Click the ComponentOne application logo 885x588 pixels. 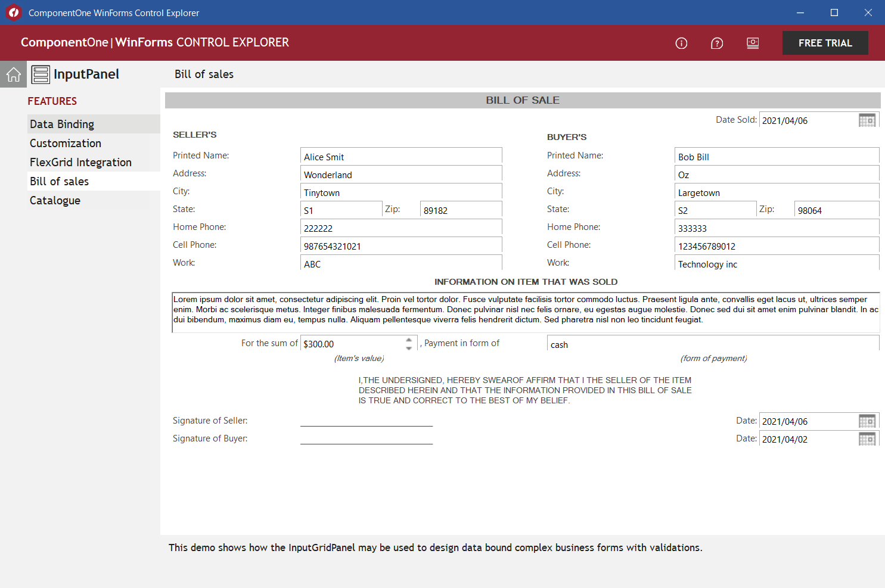(14, 13)
